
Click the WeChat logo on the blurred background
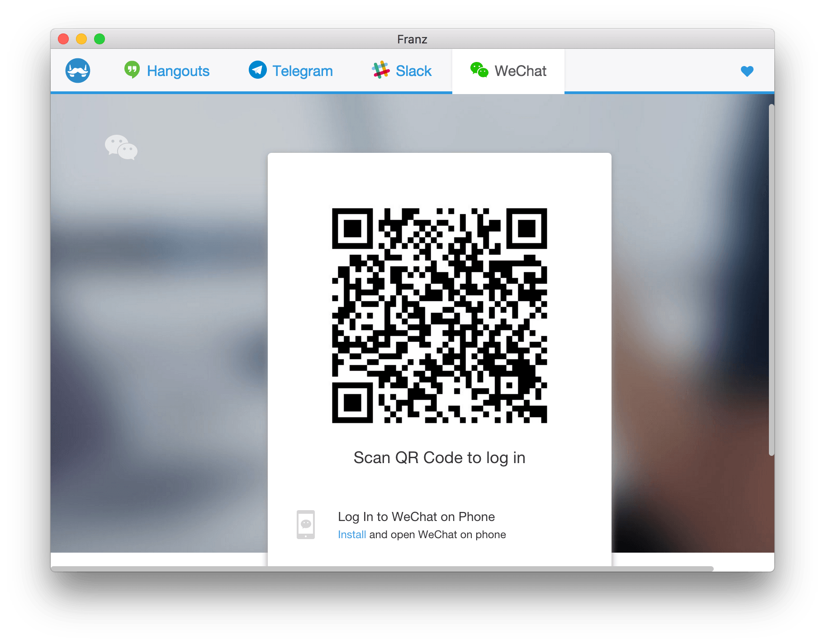coord(121,147)
